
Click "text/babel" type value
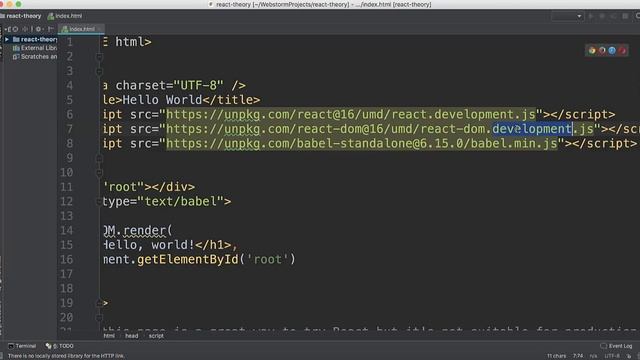coord(181,202)
